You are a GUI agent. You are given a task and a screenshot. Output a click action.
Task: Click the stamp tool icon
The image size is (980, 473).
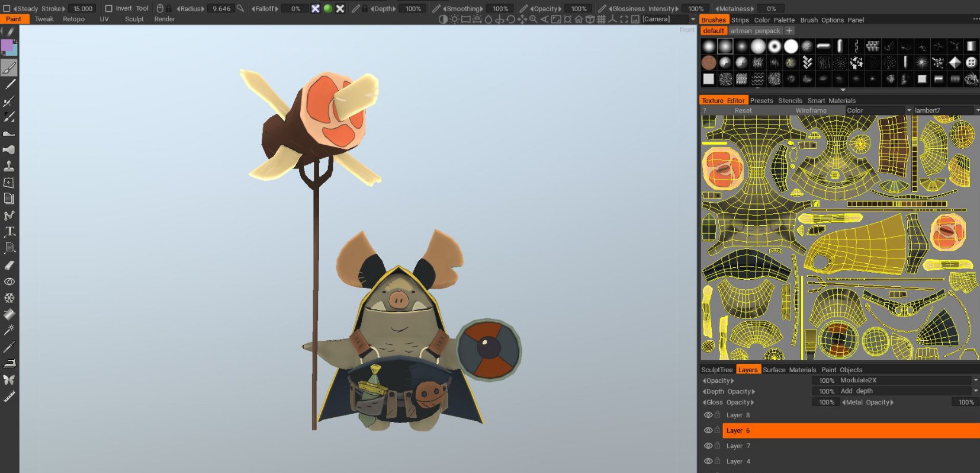(x=9, y=166)
